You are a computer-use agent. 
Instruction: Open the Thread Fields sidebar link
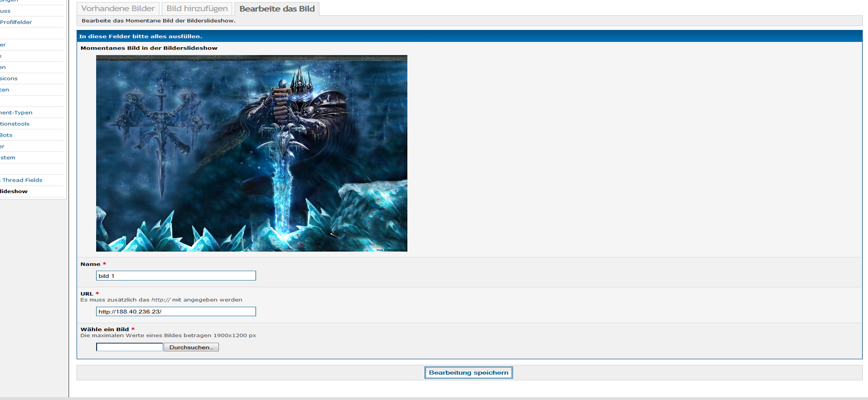click(x=22, y=180)
